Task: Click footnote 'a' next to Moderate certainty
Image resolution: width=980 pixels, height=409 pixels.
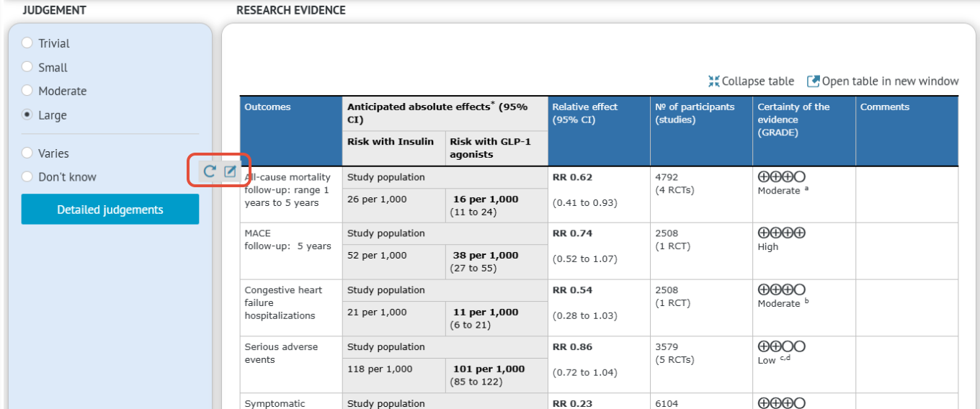Action: (806, 189)
